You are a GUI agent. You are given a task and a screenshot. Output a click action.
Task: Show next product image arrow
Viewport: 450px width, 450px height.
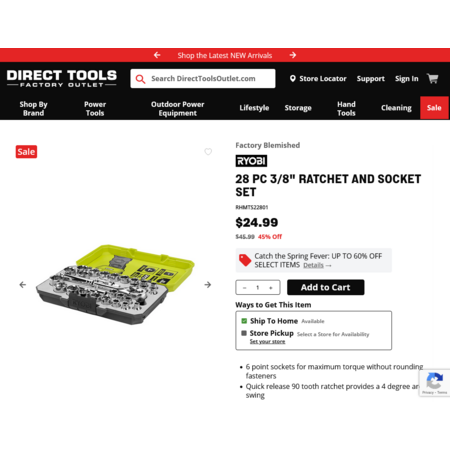point(208,285)
